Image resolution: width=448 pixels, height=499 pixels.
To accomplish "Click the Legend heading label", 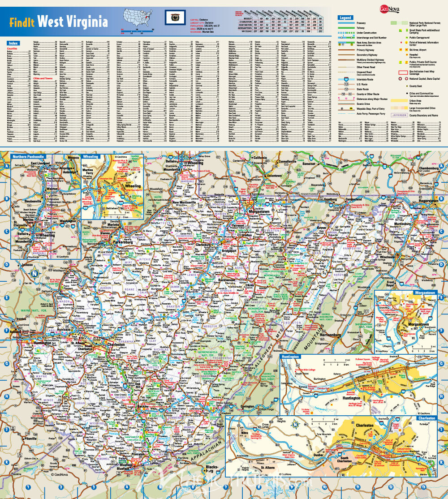I will [x=345, y=18].
